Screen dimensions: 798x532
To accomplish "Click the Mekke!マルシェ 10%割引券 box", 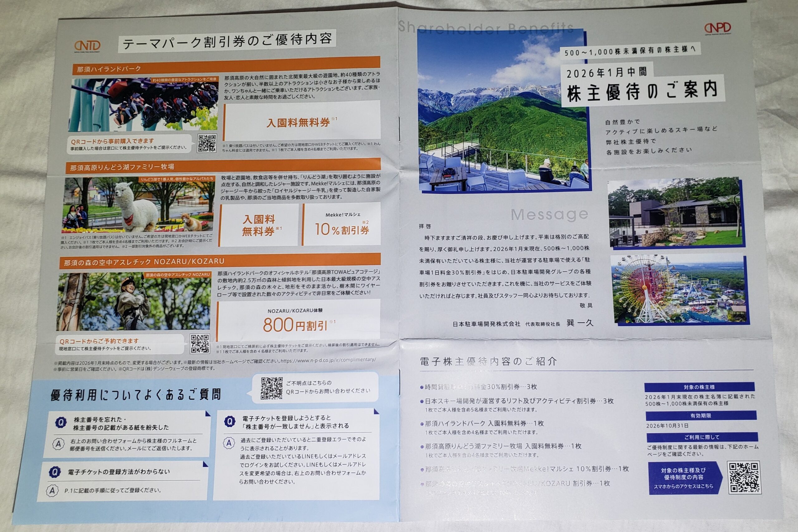I will point(341,225).
